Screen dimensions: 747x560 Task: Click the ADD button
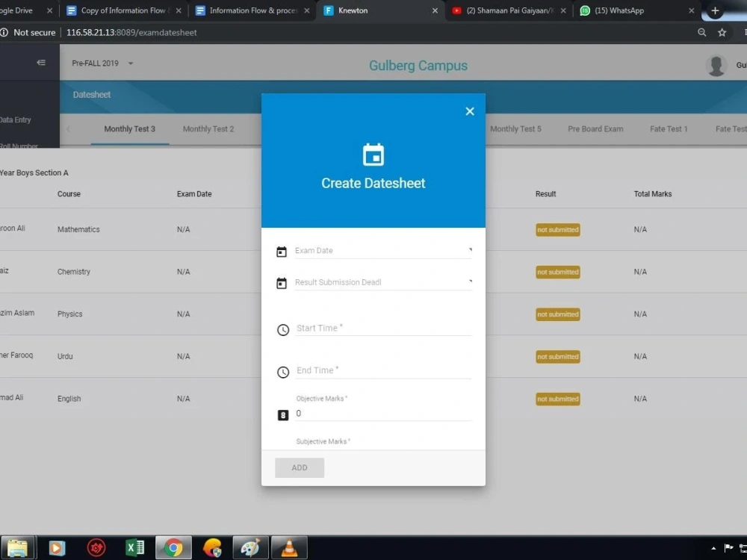pos(300,467)
